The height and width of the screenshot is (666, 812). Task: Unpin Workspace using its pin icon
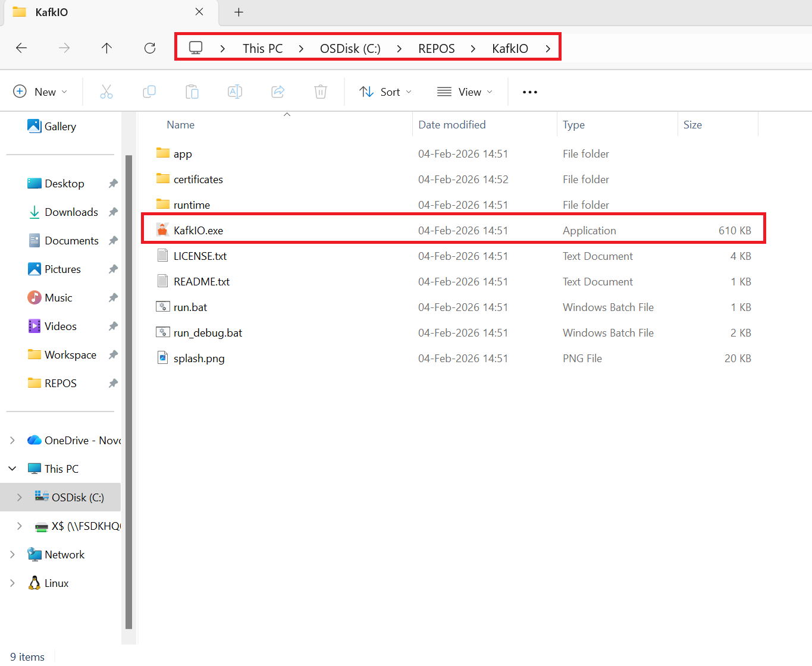point(113,355)
